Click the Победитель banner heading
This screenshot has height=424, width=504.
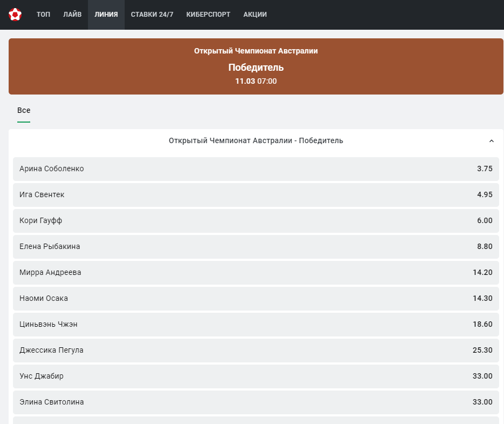click(x=256, y=67)
